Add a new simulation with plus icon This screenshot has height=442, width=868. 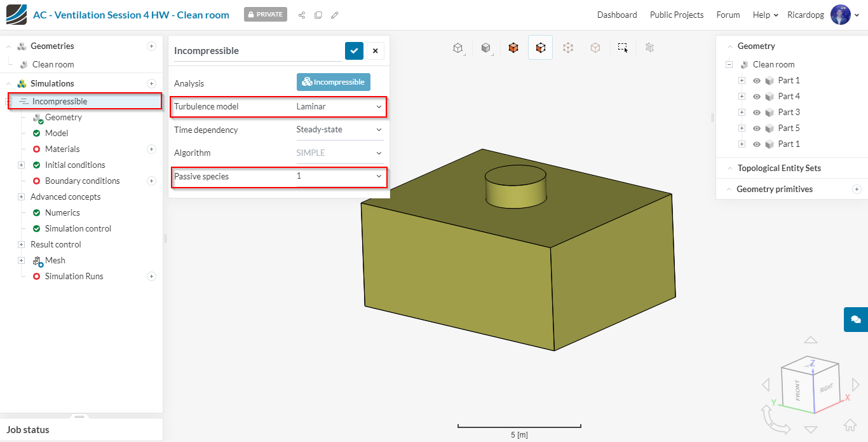151,83
